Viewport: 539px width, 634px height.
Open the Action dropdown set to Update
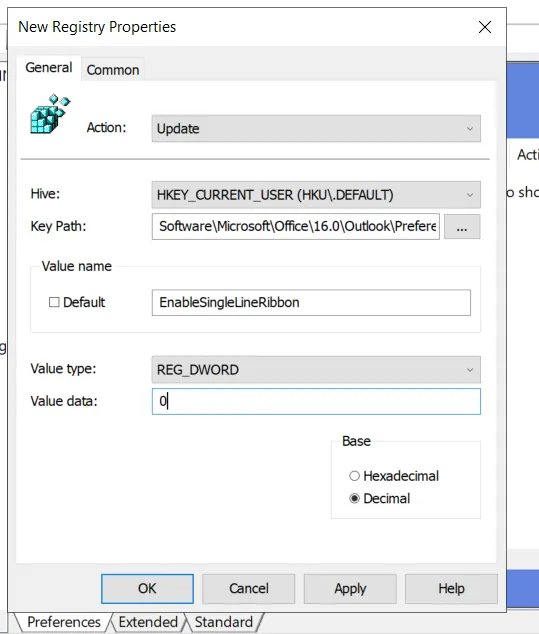[x=316, y=129]
